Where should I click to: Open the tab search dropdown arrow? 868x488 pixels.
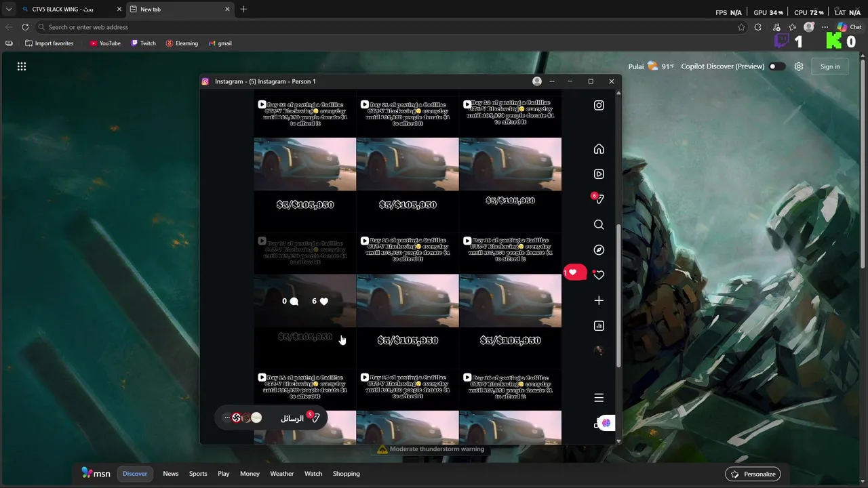[8, 9]
